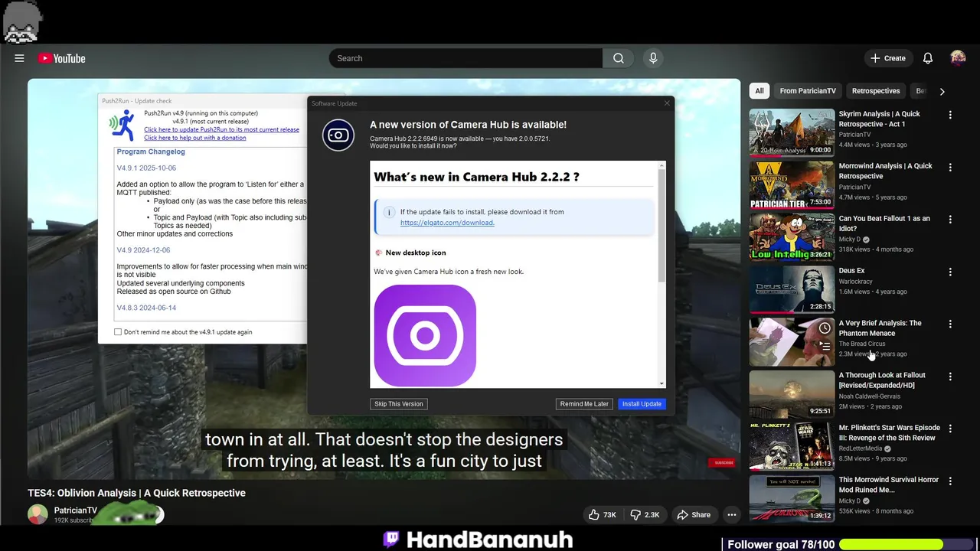The image size is (980, 551).
Task: Add Phantom Menace video to the queue
Action: [x=825, y=346]
